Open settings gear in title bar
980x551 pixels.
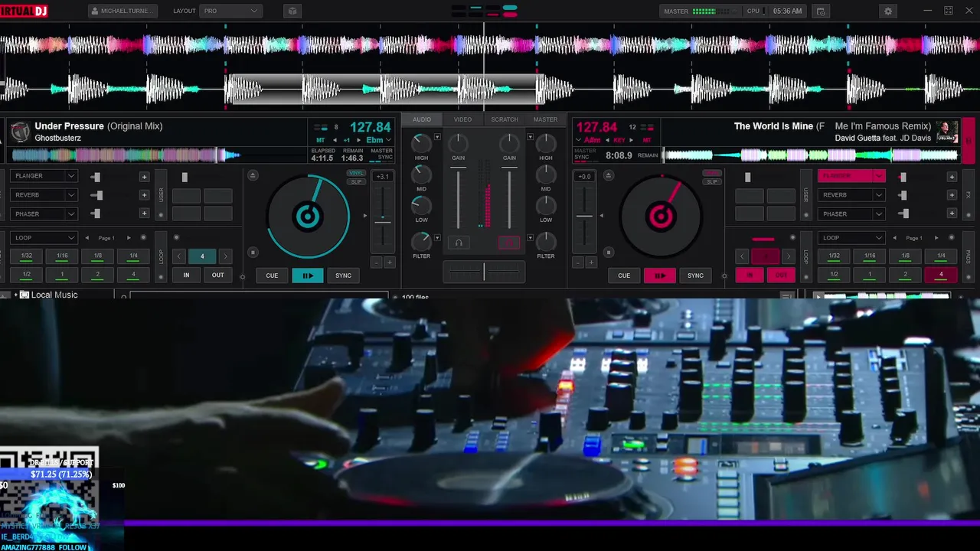[888, 11]
